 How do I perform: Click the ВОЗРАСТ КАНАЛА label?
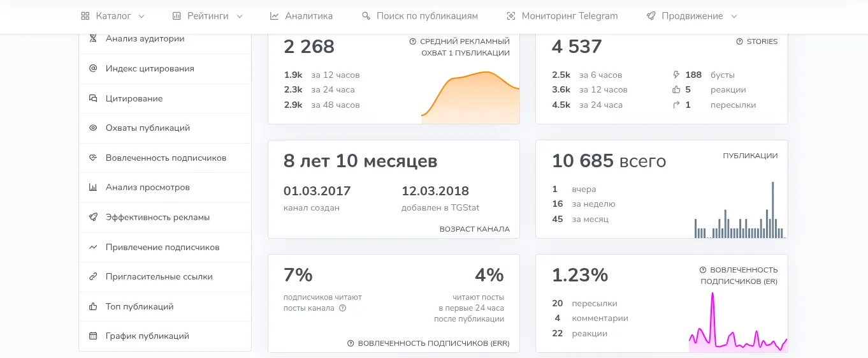tap(475, 229)
